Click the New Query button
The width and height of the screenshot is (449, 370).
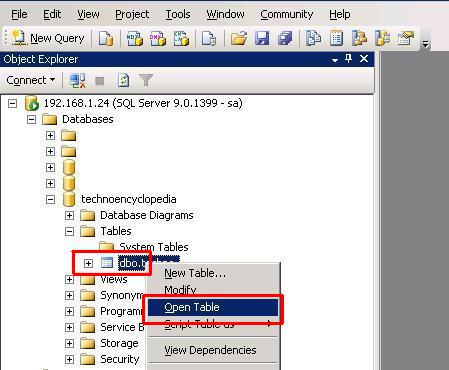coord(48,38)
